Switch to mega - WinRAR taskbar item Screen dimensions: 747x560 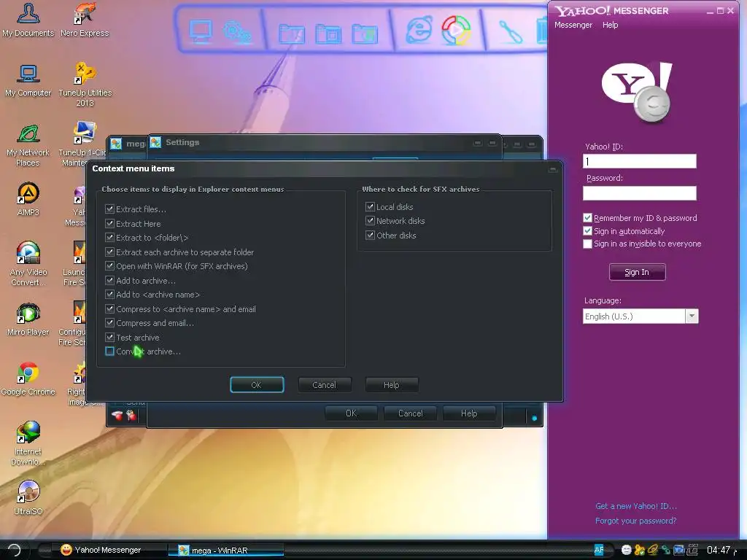click(x=226, y=550)
